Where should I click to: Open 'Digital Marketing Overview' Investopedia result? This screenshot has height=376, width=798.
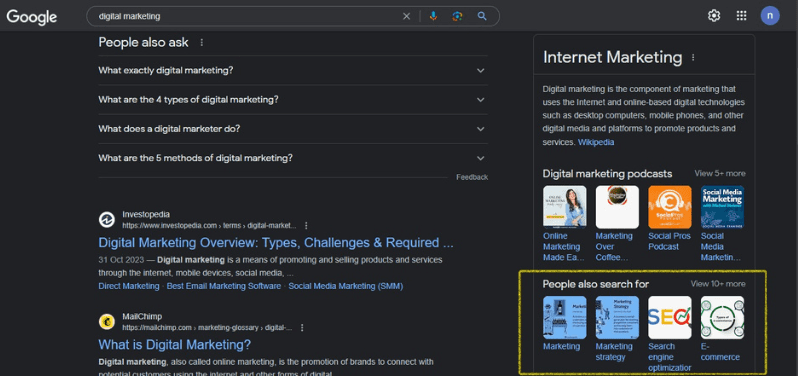pyautogui.click(x=276, y=242)
